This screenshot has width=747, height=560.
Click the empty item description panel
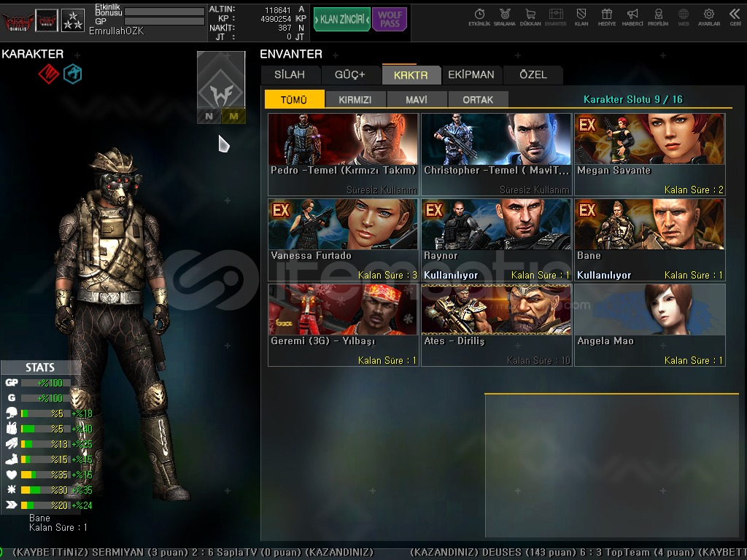coord(612,466)
